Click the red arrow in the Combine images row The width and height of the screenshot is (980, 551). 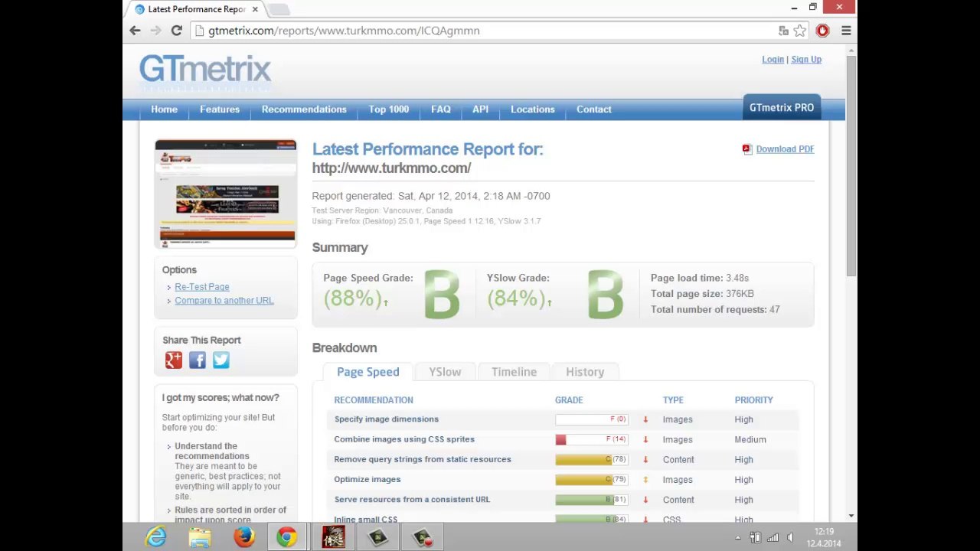click(645, 439)
